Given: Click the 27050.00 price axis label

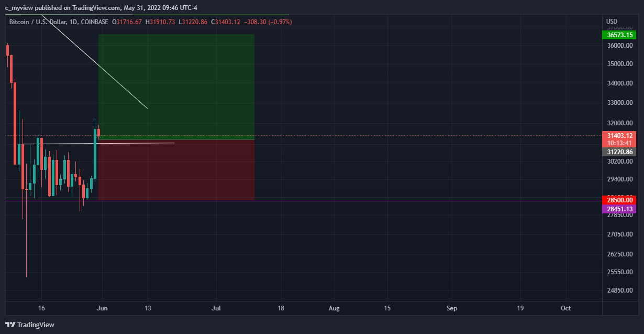Looking at the screenshot, I should coord(620,234).
